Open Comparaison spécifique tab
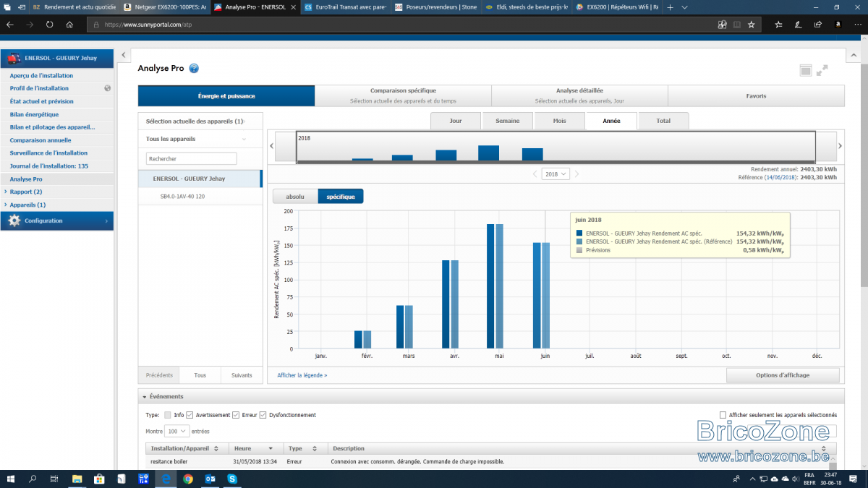 pyautogui.click(x=403, y=95)
